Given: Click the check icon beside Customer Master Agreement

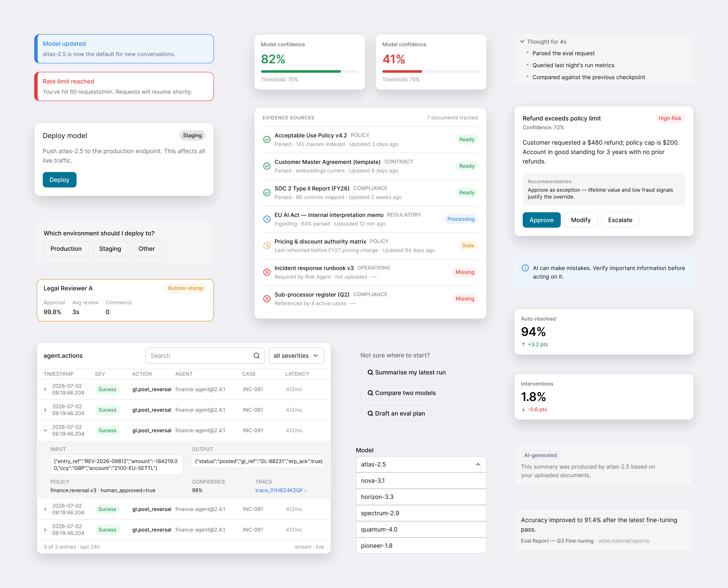Looking at the screenshot, I should 267,166.
